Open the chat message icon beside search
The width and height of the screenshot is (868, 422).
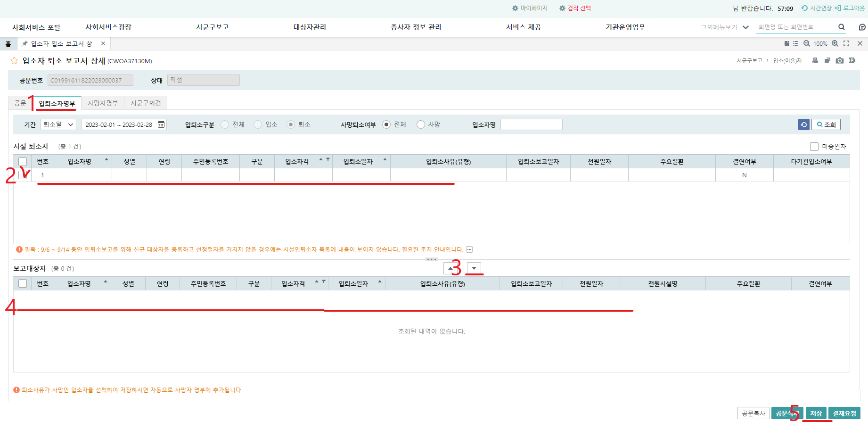862,27
